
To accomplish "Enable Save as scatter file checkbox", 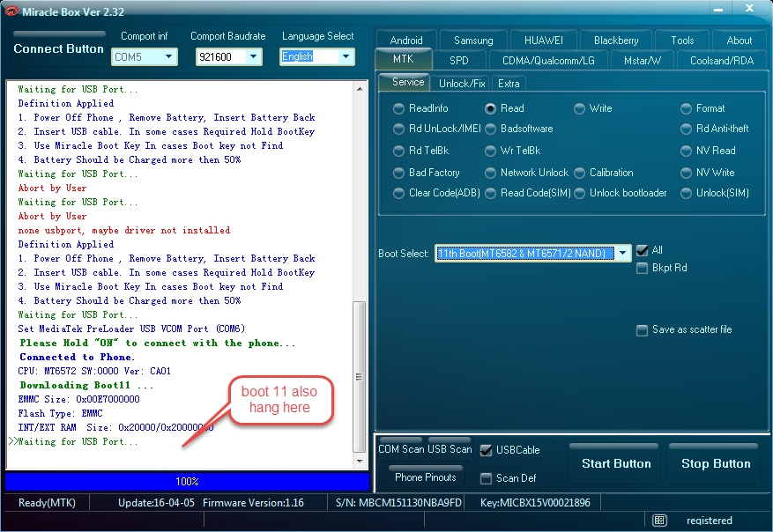I will click(x=642, y=330).
